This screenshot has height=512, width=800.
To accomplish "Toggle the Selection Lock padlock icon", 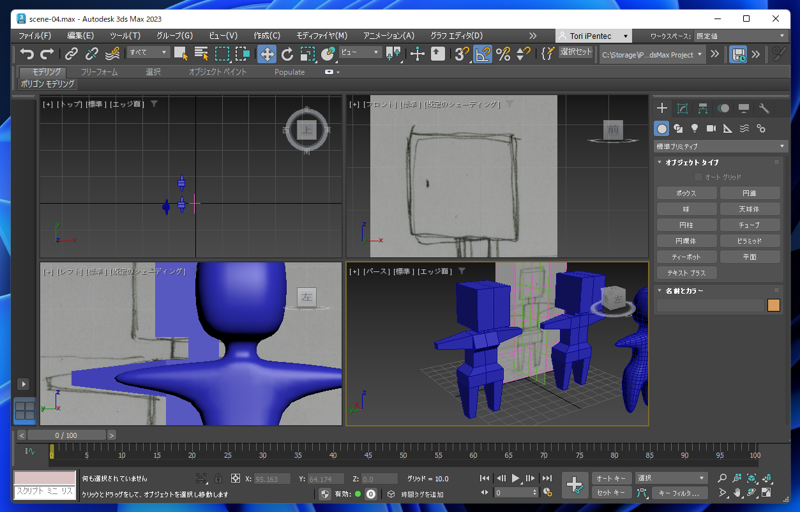I will pyautogui.click(x=218, y=478).
